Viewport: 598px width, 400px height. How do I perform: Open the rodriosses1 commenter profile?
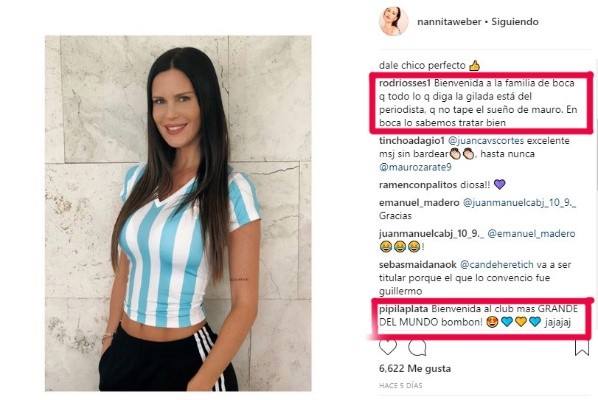click(x=405, y=83)
